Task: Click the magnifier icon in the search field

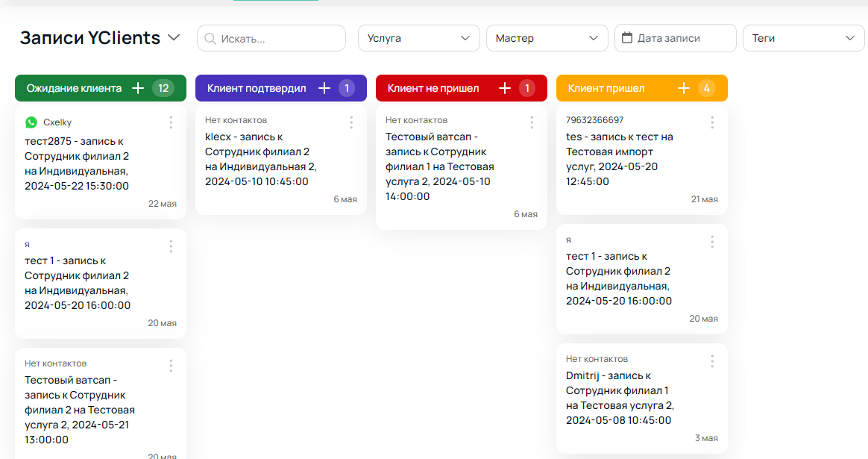Action: coord(210,39)
